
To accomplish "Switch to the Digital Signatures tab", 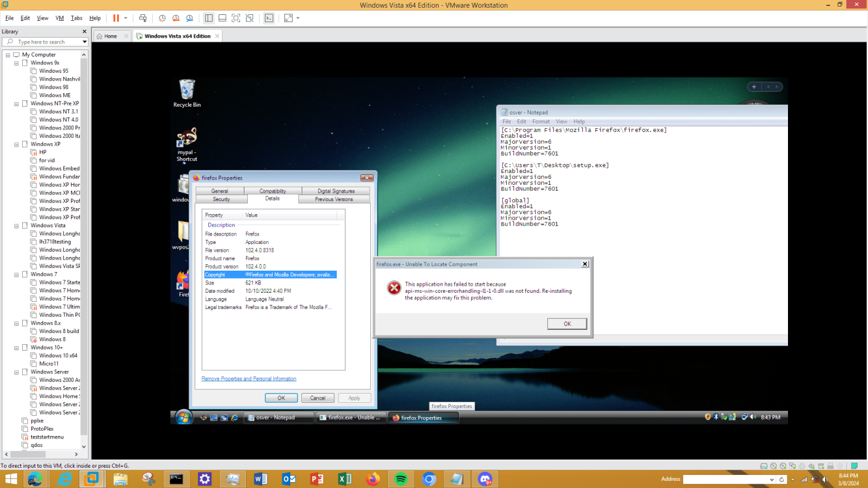I will coord(336,191).
